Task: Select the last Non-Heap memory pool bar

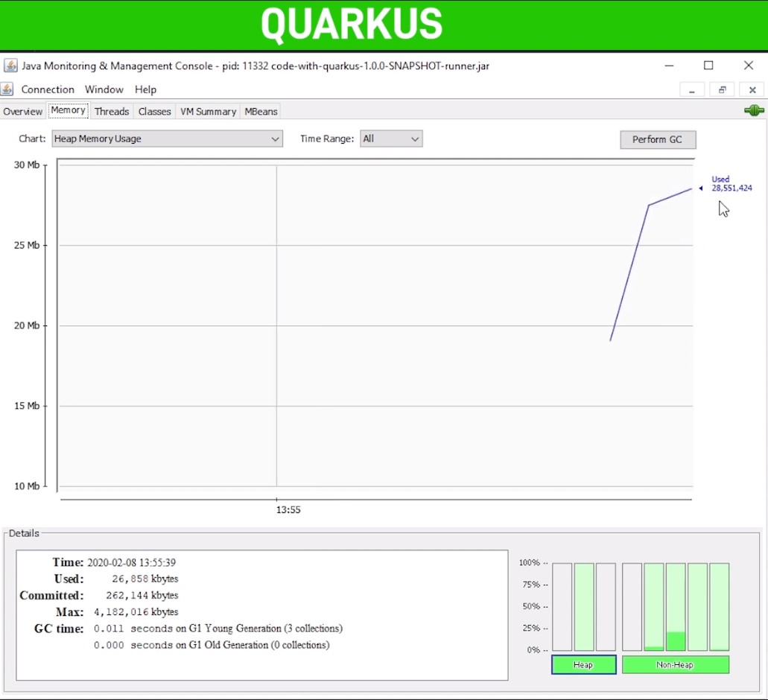Action: (719, 606)
